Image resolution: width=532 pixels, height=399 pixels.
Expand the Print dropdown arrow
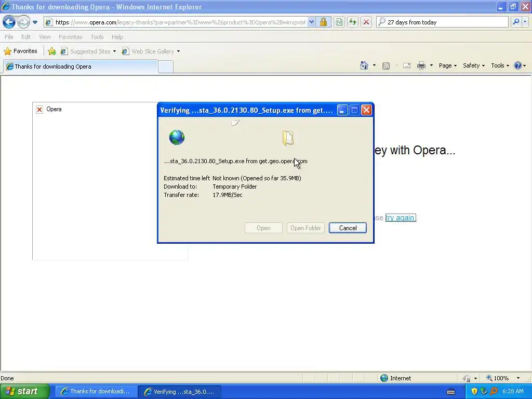431,65
